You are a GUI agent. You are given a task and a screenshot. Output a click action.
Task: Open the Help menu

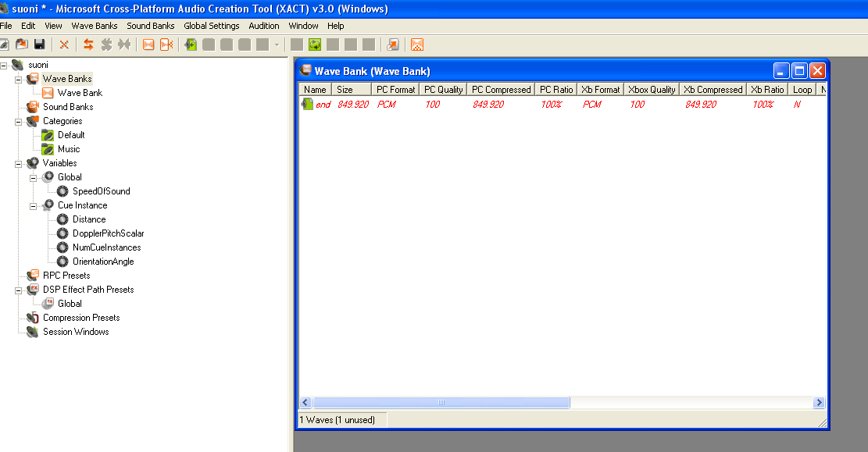(335, 26)
